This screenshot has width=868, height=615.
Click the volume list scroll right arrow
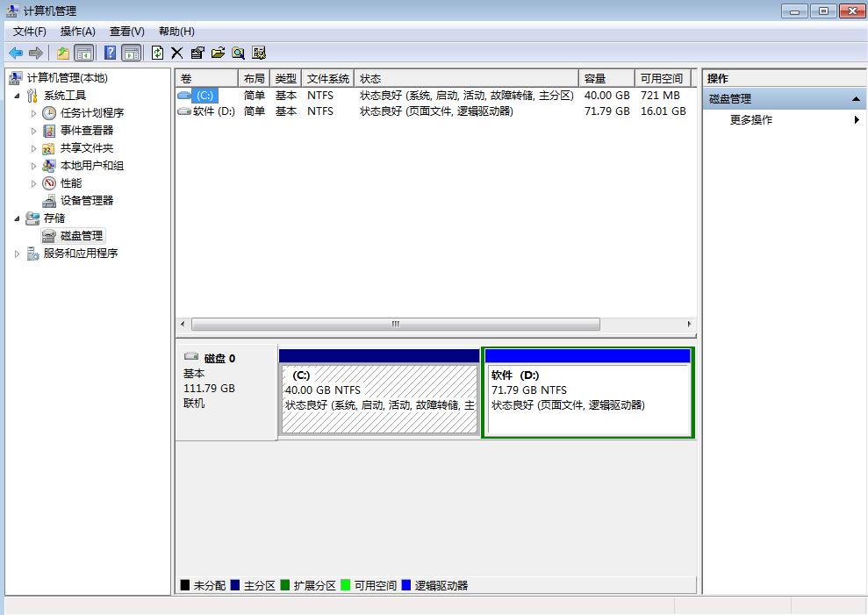coord(689,324)
